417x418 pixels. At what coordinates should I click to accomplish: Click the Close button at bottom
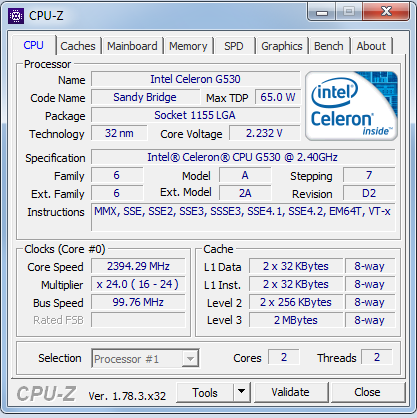(x=367, y=392)
